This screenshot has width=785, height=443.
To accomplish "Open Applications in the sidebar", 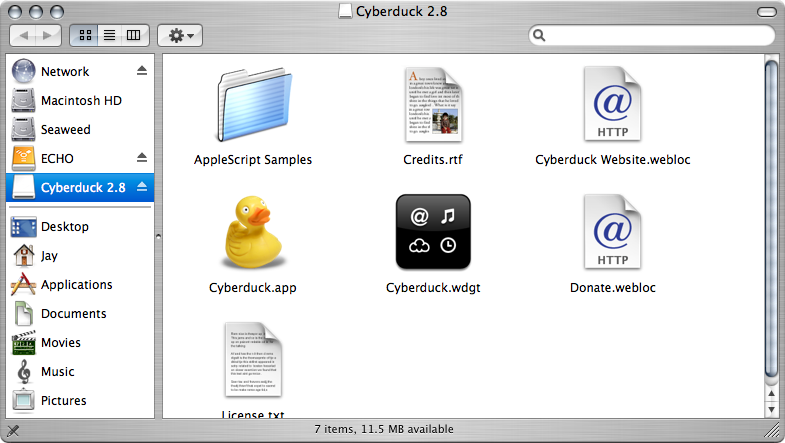I will click(76, 285).
